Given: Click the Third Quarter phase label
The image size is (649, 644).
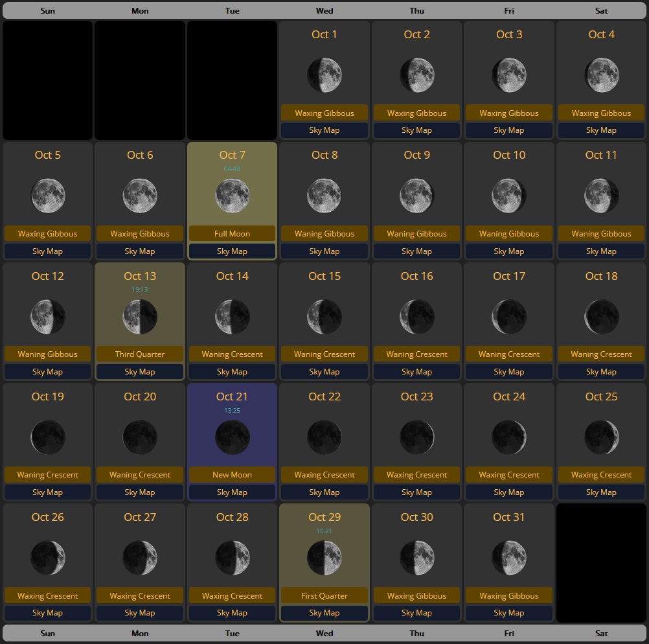Looking at the screenshot, I should 140,354.
